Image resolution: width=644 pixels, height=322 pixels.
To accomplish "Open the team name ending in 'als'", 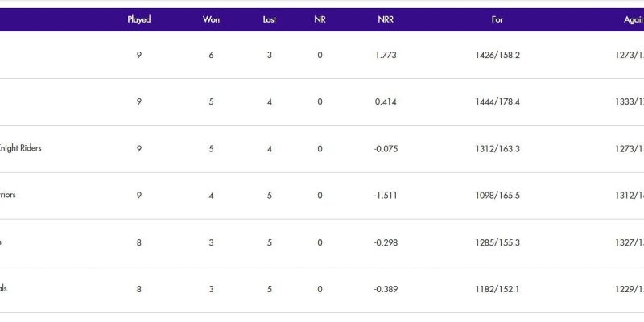I will click(x=4, y=289).
